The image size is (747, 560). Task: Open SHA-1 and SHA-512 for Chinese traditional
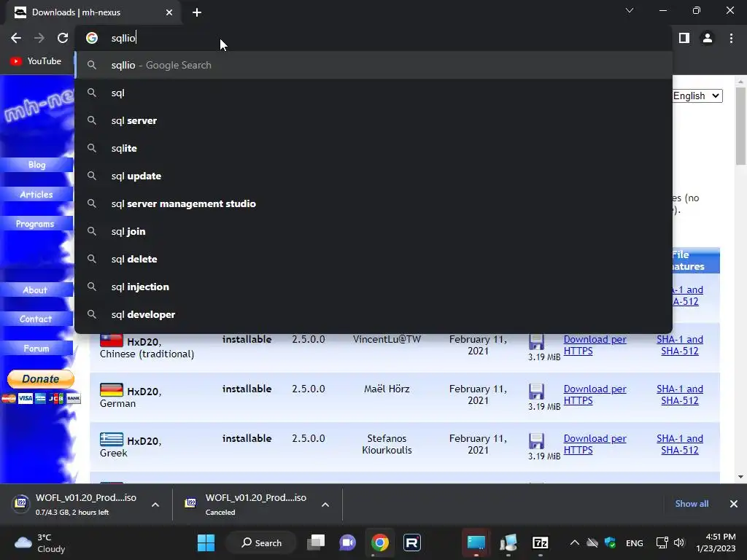tap(680, 345)
